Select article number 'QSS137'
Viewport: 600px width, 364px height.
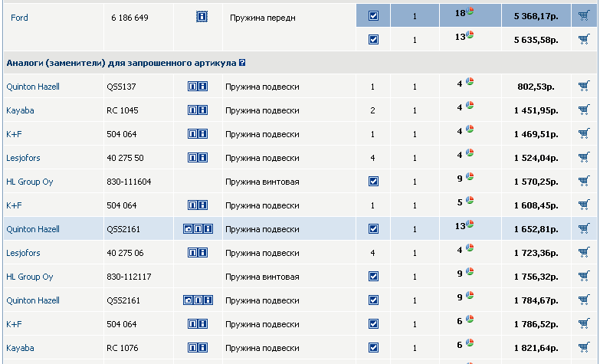pos(121,87)
